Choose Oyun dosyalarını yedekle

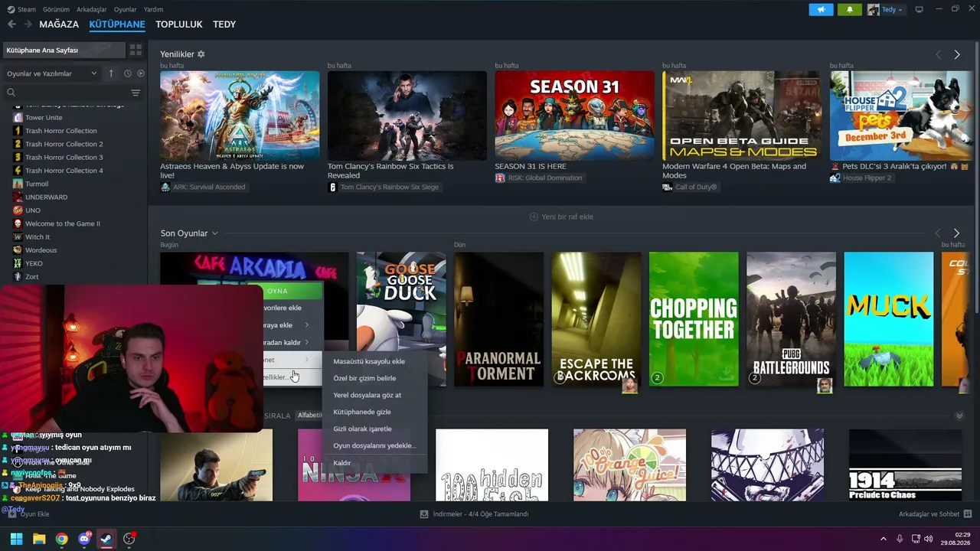(375, 445)
